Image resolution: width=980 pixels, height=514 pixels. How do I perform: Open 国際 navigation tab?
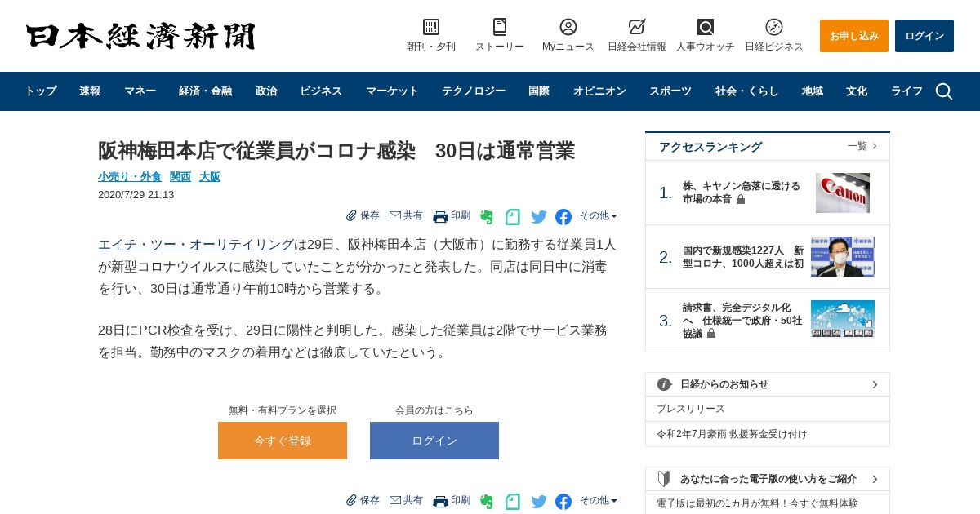[539, 91]
